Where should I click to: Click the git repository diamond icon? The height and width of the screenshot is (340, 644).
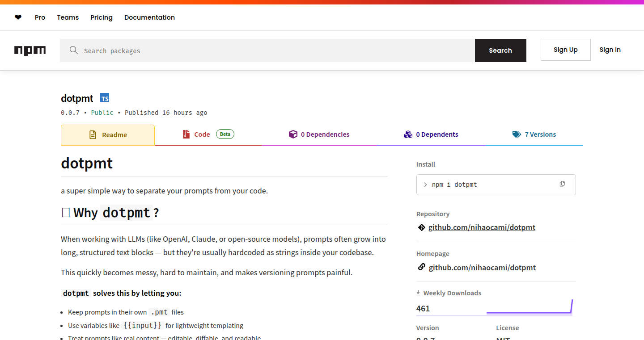pos(421,227)
